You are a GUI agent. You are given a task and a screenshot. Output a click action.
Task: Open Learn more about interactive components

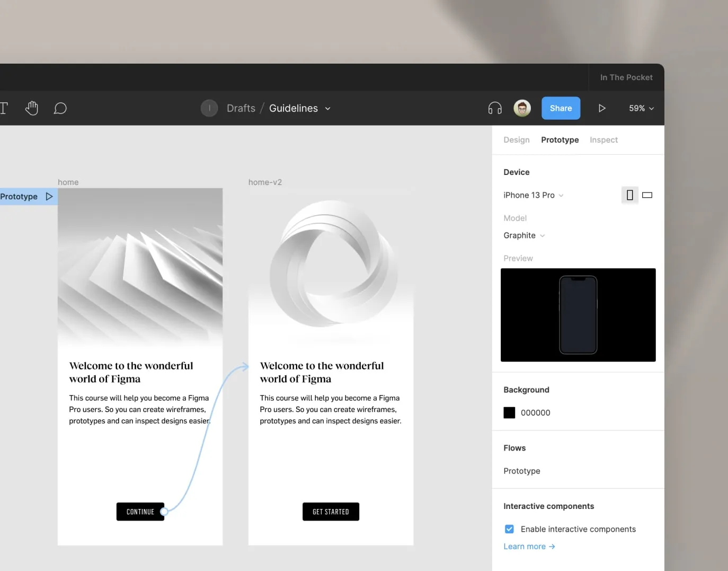(528, 546)
